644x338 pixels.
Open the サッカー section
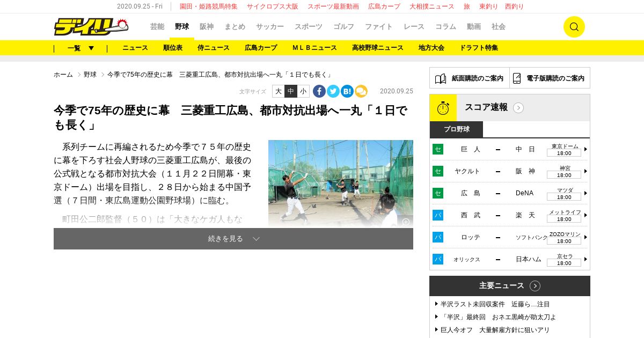[x=270, y=27]
